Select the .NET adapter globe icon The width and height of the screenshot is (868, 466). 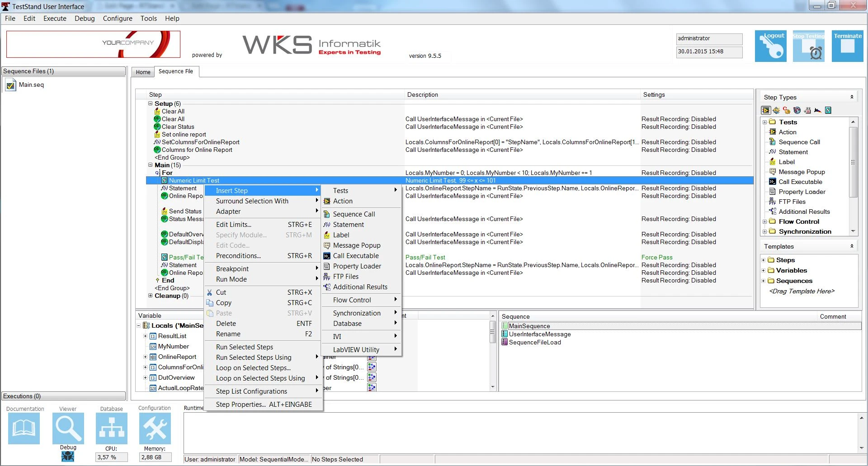tap(797, 110)
